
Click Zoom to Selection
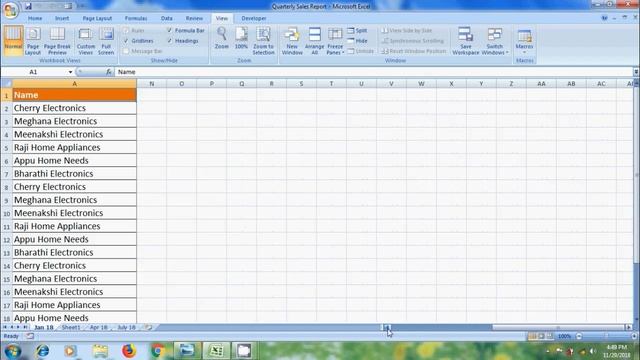point(263,40)
